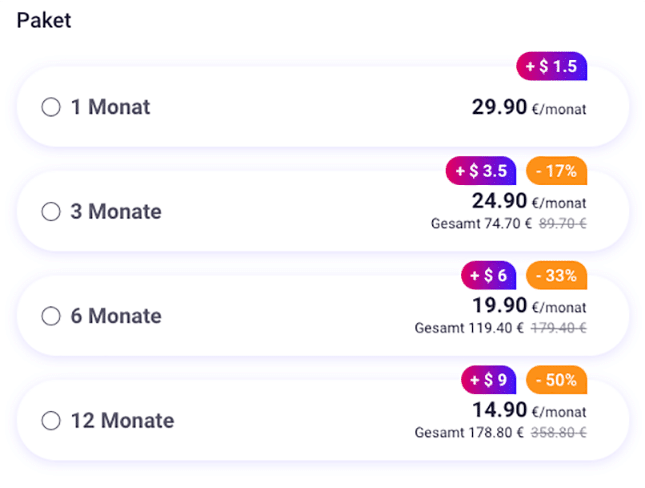This screenshot has width=645, height=488.
Task: Click the 29.90 €/monat price
Action: pos(529,107)
